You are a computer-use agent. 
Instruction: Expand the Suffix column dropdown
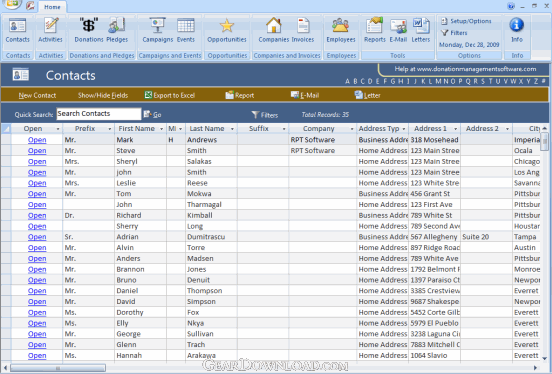point(284,129)
